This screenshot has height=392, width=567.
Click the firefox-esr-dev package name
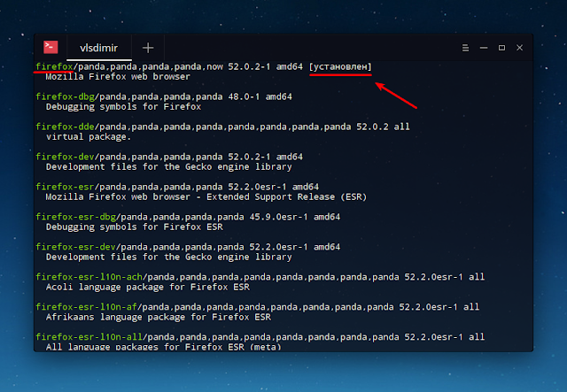point(75,247)
